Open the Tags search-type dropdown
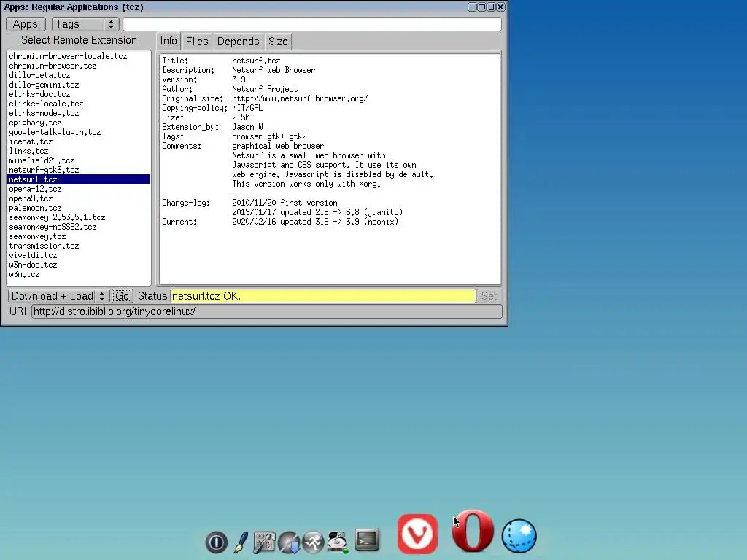747x560 pixels. click(85, 24)
